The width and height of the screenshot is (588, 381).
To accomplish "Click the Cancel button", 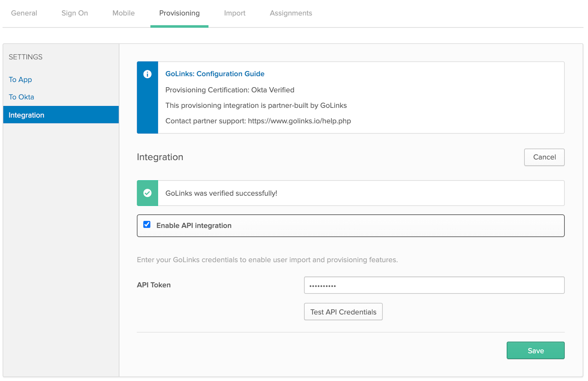I will point(544,157).
